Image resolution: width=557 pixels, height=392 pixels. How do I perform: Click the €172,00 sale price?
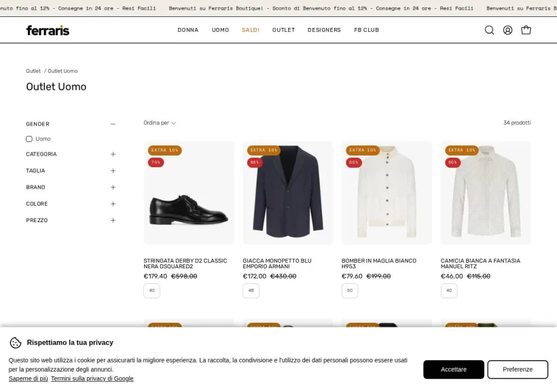[254, 276]
